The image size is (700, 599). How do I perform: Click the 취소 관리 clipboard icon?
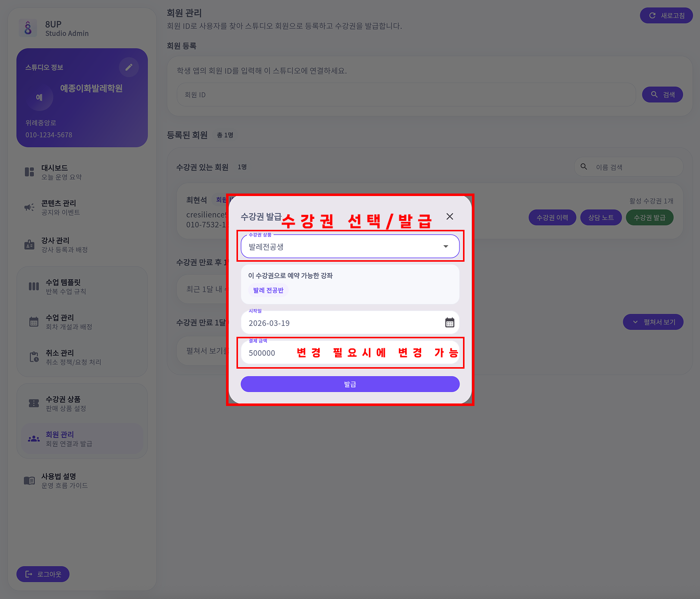(x=34, y=357)
